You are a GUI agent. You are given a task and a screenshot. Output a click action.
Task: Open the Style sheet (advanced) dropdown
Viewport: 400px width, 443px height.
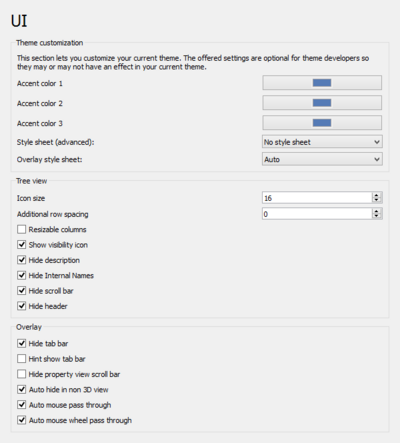(x=322, y=142)
